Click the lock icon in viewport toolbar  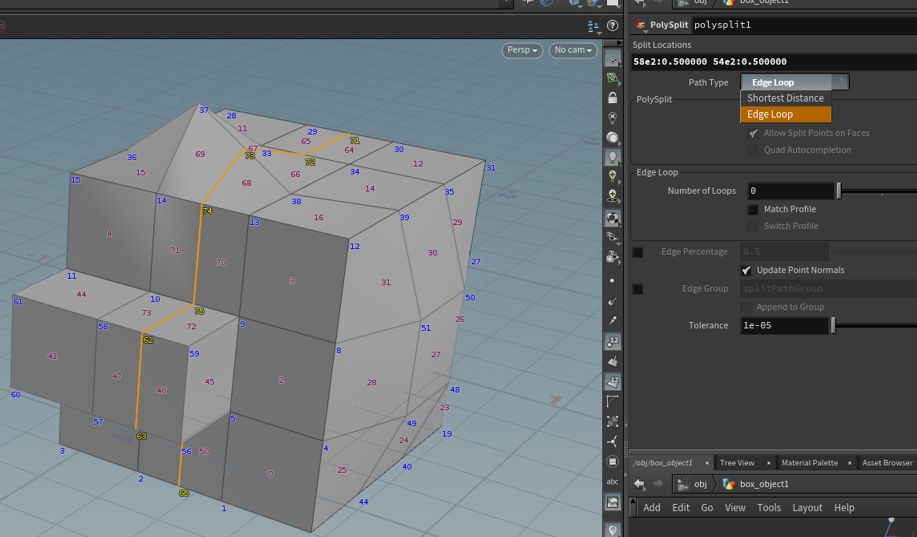tap(612, 98)
